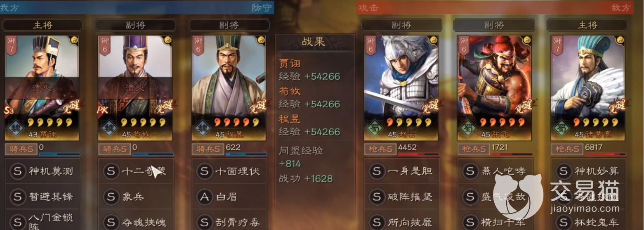Click the Zhao Yun (赵云) portrait
644x230 pixels.
401,88
